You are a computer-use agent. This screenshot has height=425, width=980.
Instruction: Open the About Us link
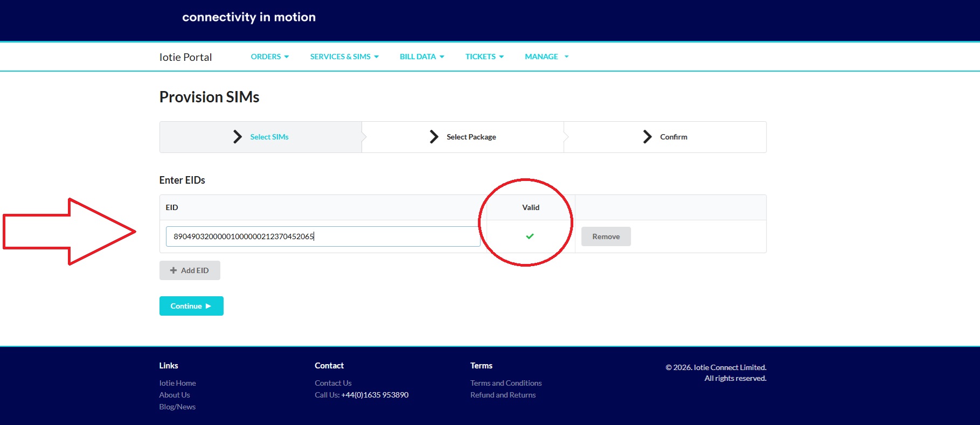175,395
